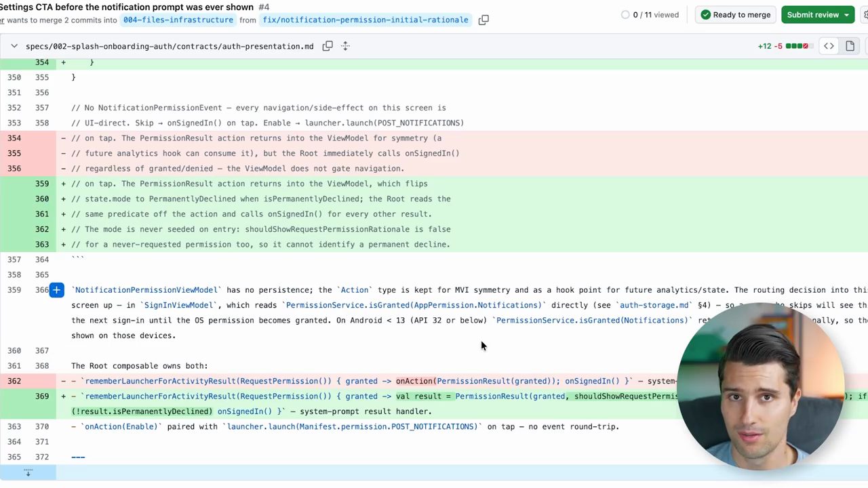
Task: Click the presenter webcam video bubble
Action: 761,386
